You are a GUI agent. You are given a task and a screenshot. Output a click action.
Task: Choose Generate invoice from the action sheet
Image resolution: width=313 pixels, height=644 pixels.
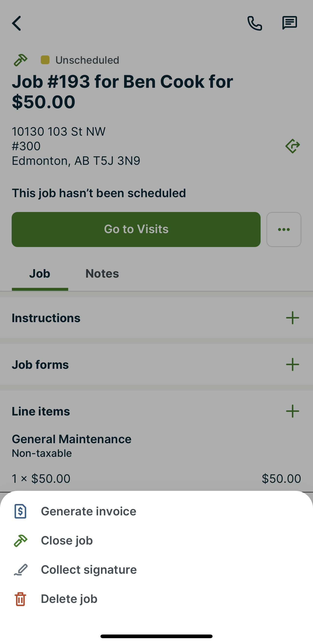(x=89, y=511)
